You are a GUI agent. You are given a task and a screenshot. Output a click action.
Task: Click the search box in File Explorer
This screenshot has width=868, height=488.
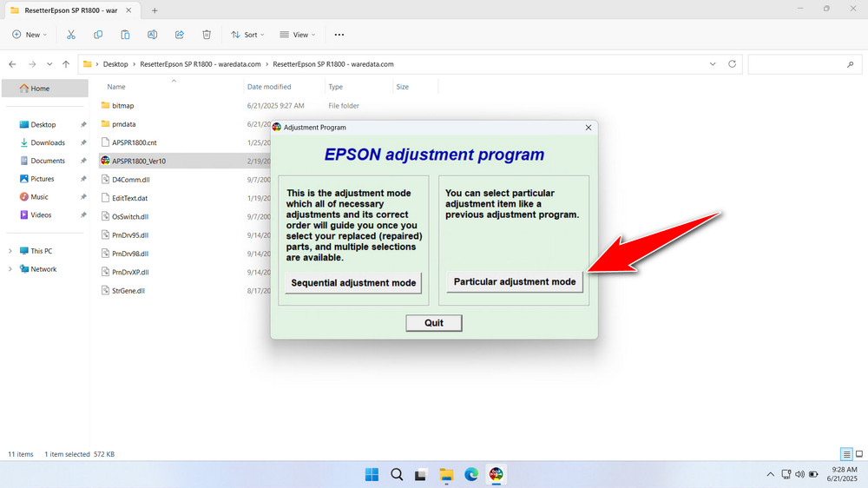coord(803,64)
